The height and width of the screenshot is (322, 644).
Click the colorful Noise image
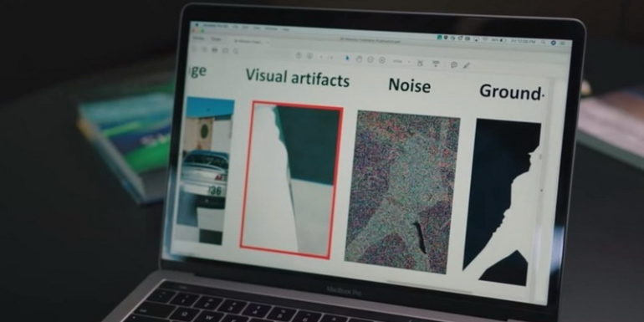(x=402, y=192)
